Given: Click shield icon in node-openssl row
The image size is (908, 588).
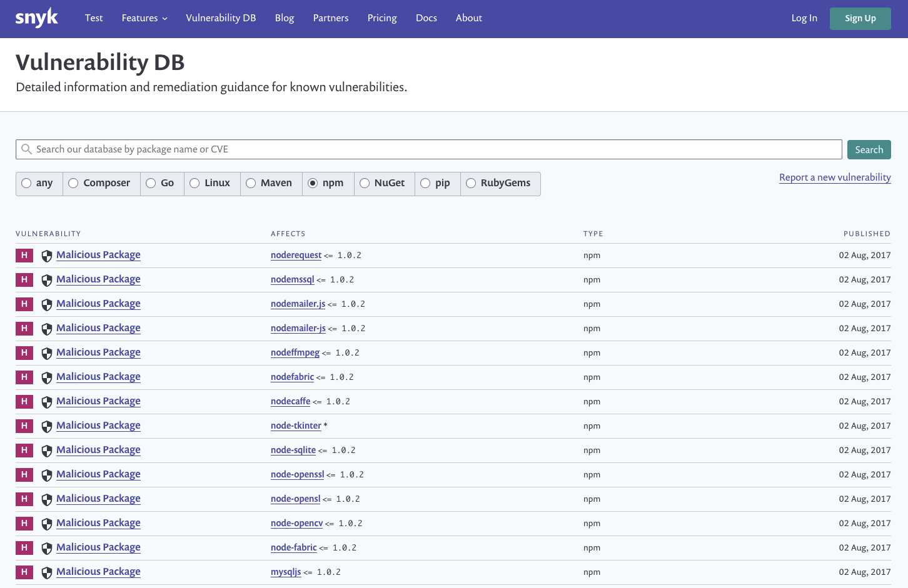Looking at the screenshot, I should pos(47,476).
